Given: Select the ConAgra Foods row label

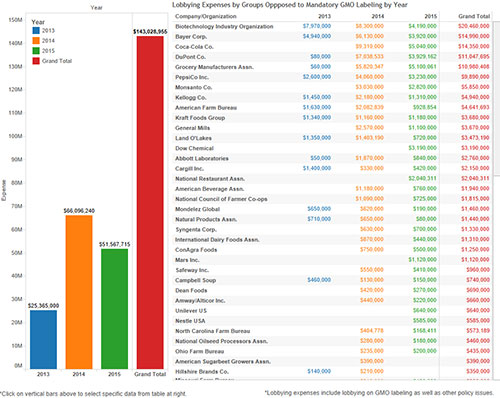Looking at the screenshot, I should pos(196,250).
